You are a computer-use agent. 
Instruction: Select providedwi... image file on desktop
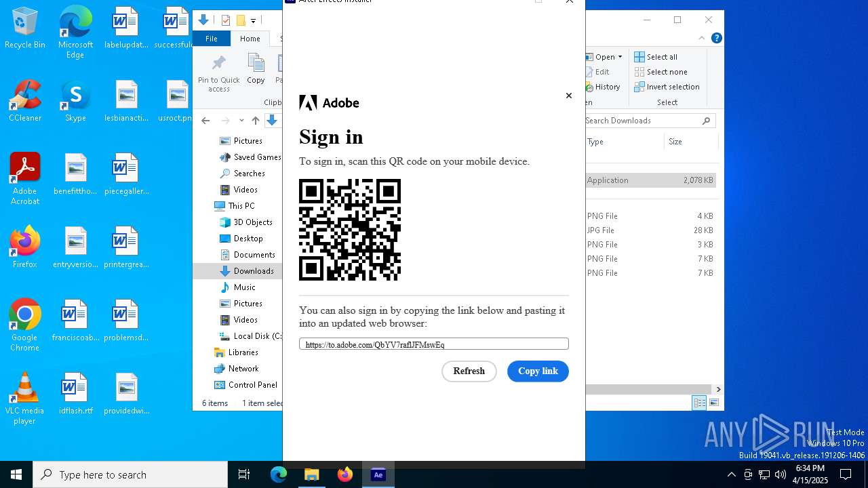point(126,394)
